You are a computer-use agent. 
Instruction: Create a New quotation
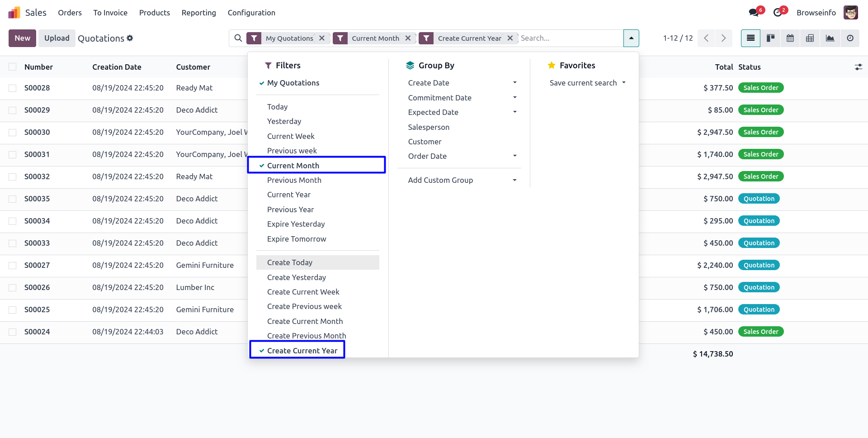[x=22, y=38]
